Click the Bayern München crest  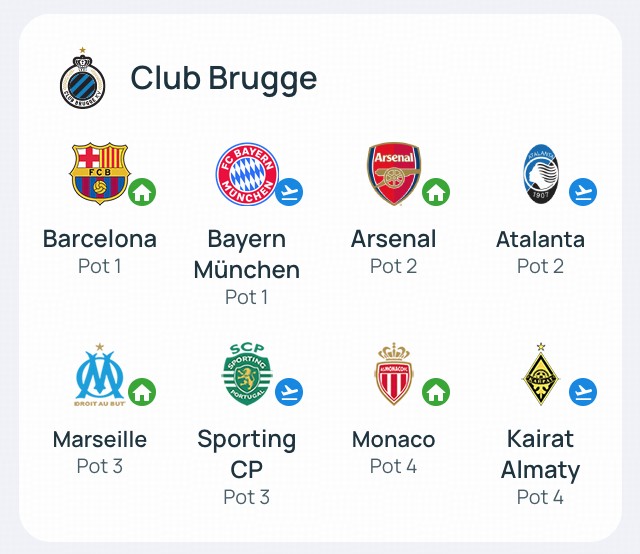[247, 174]
